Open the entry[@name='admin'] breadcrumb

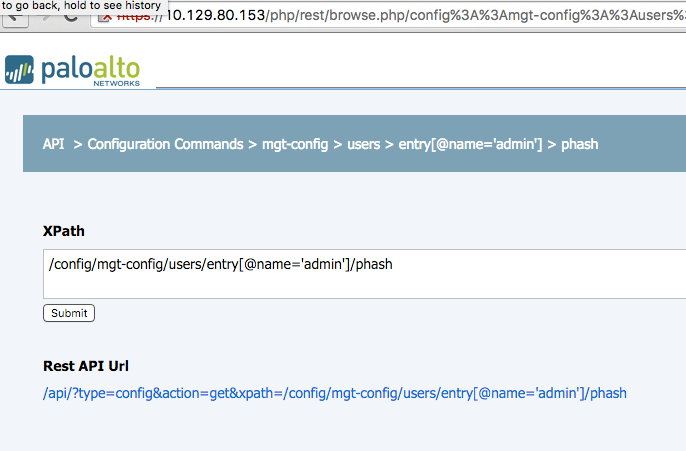coord(470,144)
